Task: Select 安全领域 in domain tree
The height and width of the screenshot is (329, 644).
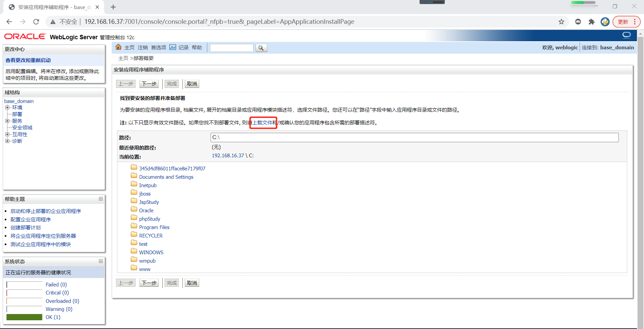Action: click(22, 128)
